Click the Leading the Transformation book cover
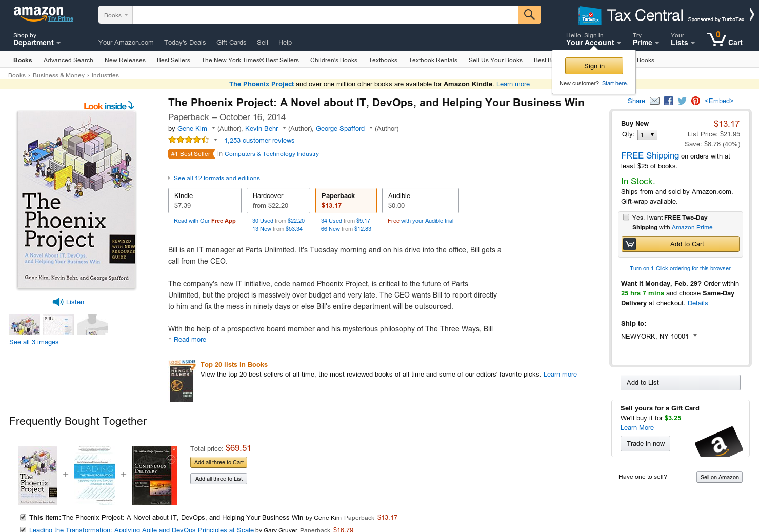This screenshot has width=759, height=532. click(95, 476)
